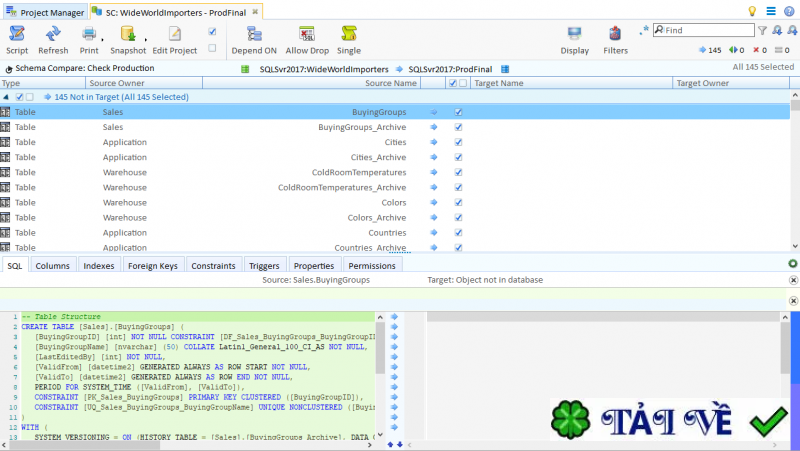Toggle the Colors table row checkbox
The image size is (800, 451).
(x=459, y=203)
